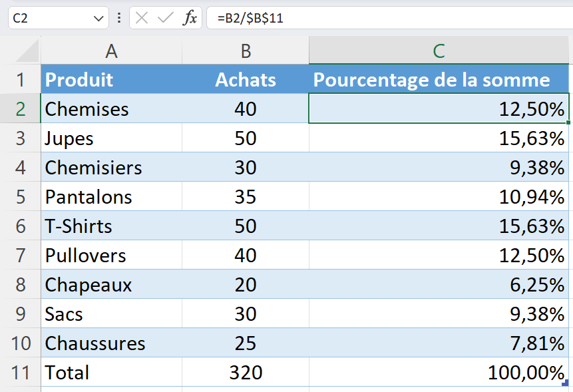Screen dimensions: 573x392
Task: Click the Cancel X icon in formula bar
Action: [x=142, y=17]
